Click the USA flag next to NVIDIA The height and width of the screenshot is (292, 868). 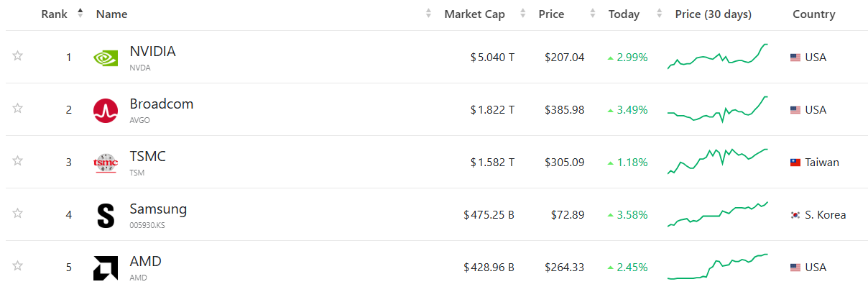pyautogui.click(x=795, y=58)
